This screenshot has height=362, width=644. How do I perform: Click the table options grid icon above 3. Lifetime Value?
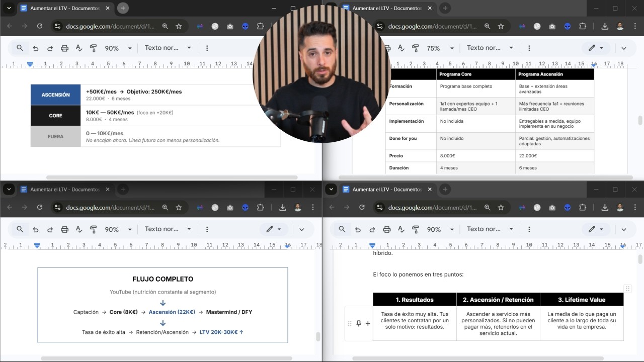coord(627,289)
